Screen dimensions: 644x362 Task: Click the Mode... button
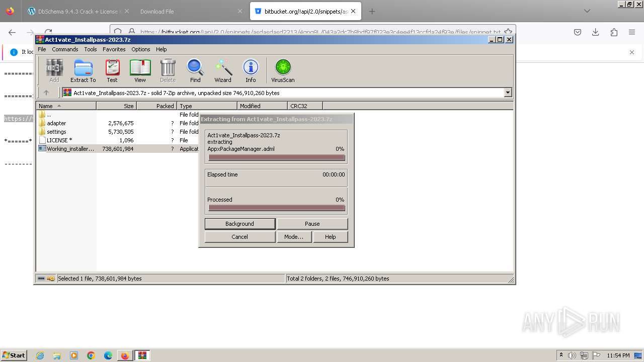point(293,237)
